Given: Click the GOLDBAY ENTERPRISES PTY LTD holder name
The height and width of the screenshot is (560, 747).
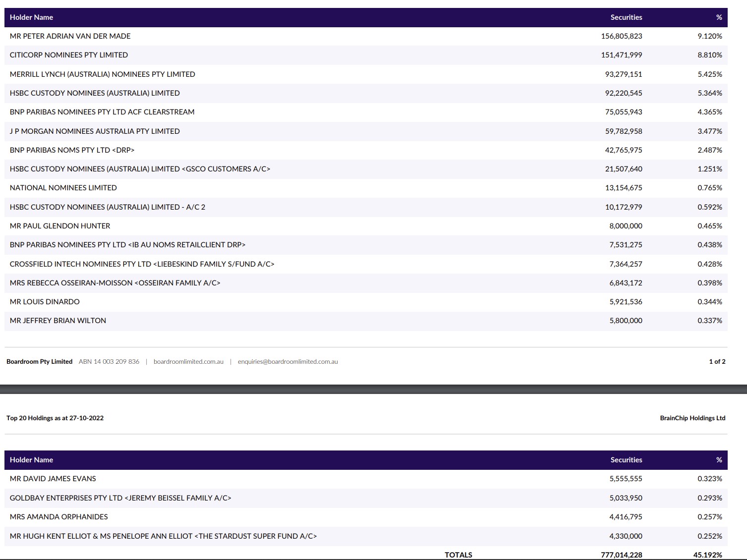Looking at the screenshot, I should pos(120,498).
